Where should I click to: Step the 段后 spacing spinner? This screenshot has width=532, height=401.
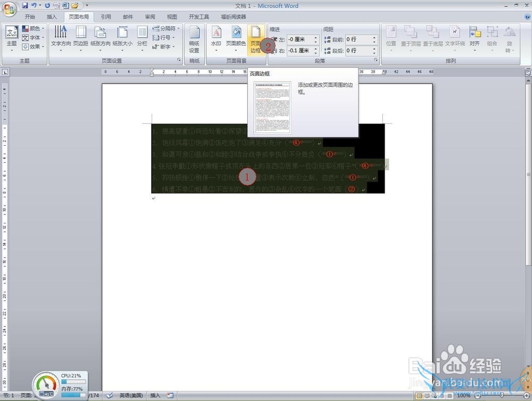(x=375, y=51)
